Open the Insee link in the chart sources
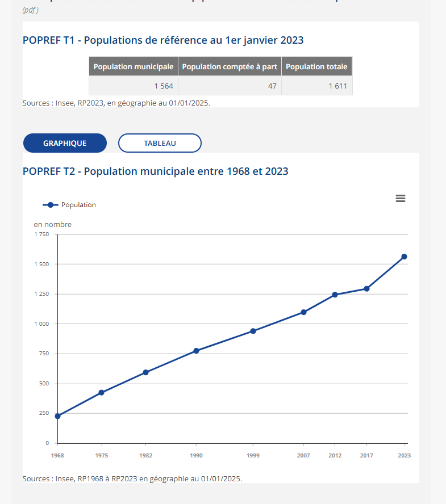The height and width of the screenshot is (504, 446). (63, 478)
